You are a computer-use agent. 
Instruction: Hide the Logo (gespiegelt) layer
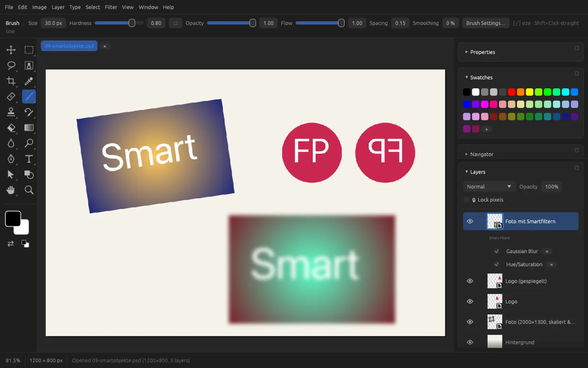[470, 281]
